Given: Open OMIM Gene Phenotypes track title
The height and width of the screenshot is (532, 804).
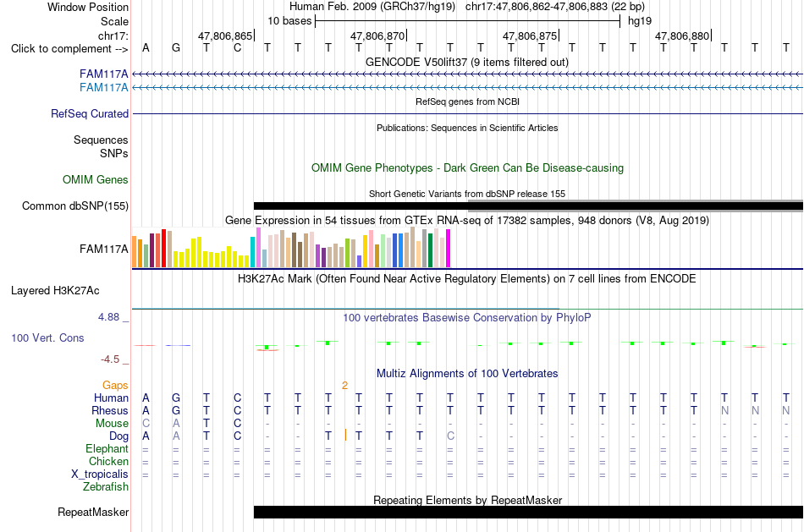Looking at the screenshot, I should click(x=467, y=168).
